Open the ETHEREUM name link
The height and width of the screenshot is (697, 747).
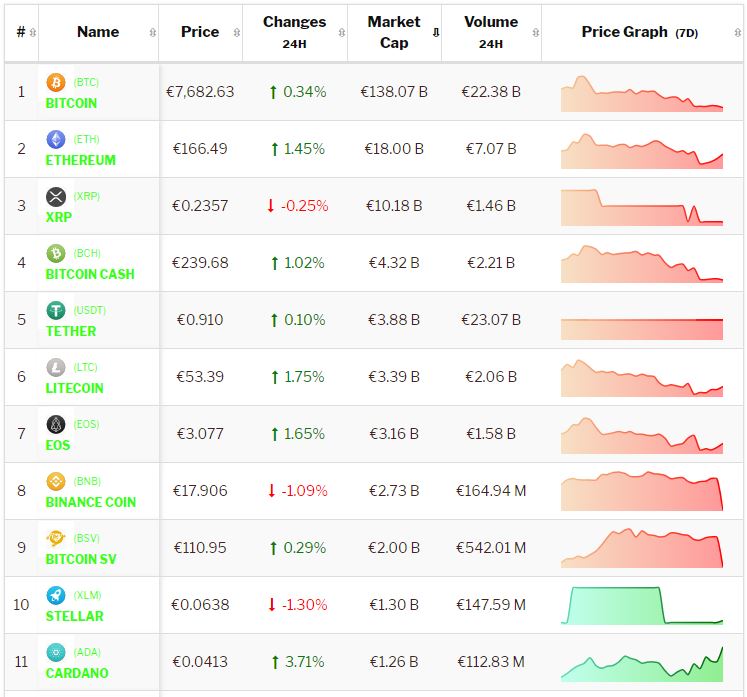(81, 160)
